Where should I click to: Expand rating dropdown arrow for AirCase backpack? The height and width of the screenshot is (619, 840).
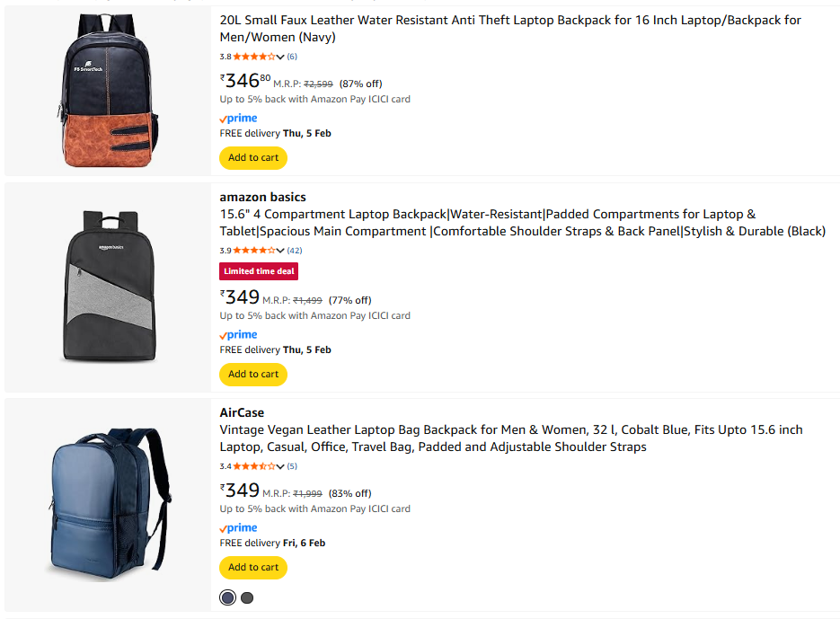coord(281,466)
